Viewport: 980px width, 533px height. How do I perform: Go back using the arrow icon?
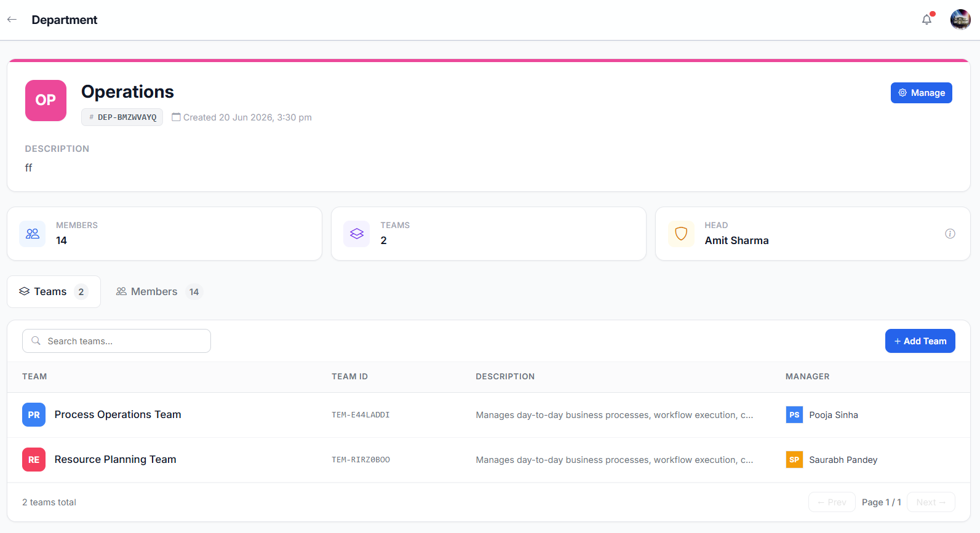[12, 20]
